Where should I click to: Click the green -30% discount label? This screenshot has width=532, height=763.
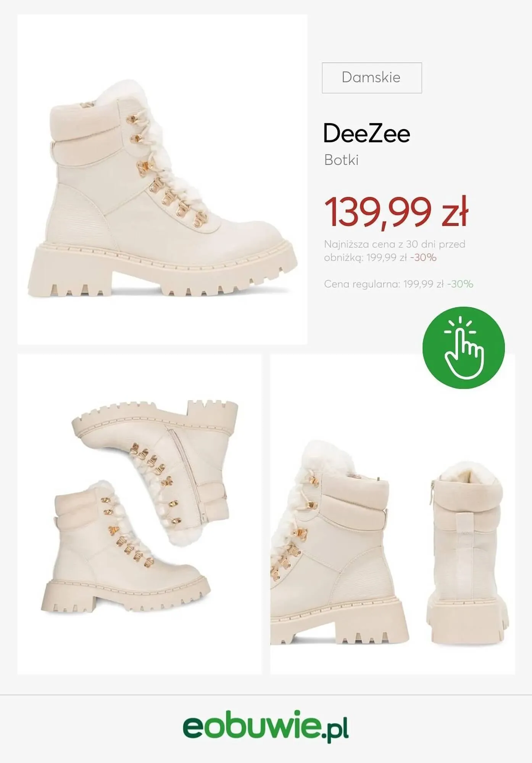460,284
